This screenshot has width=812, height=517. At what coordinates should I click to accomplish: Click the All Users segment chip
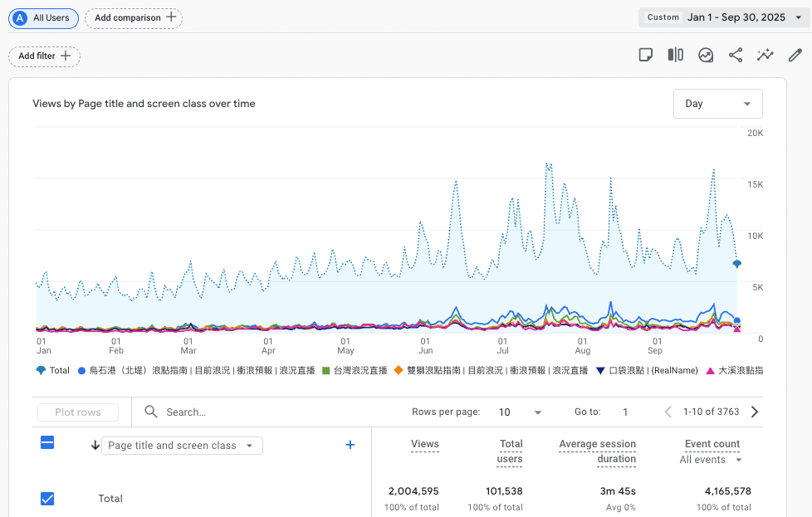[x=43, y=17]
